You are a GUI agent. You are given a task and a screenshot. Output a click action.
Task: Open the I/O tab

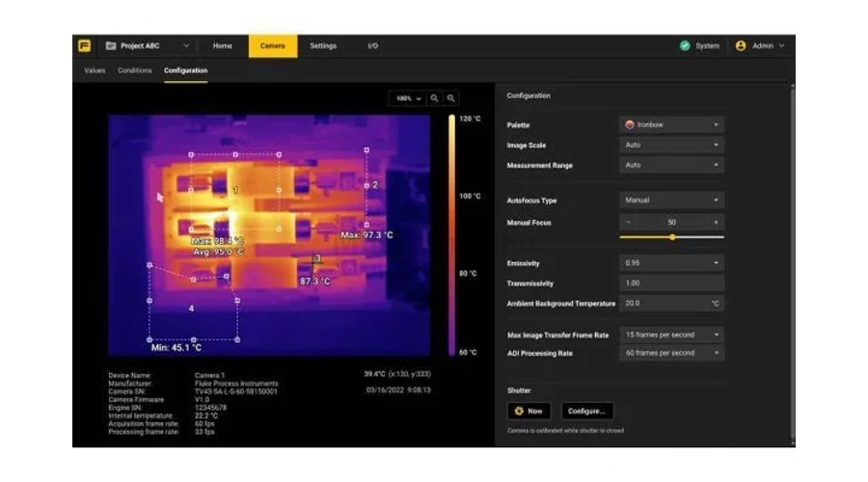(373, 46)
